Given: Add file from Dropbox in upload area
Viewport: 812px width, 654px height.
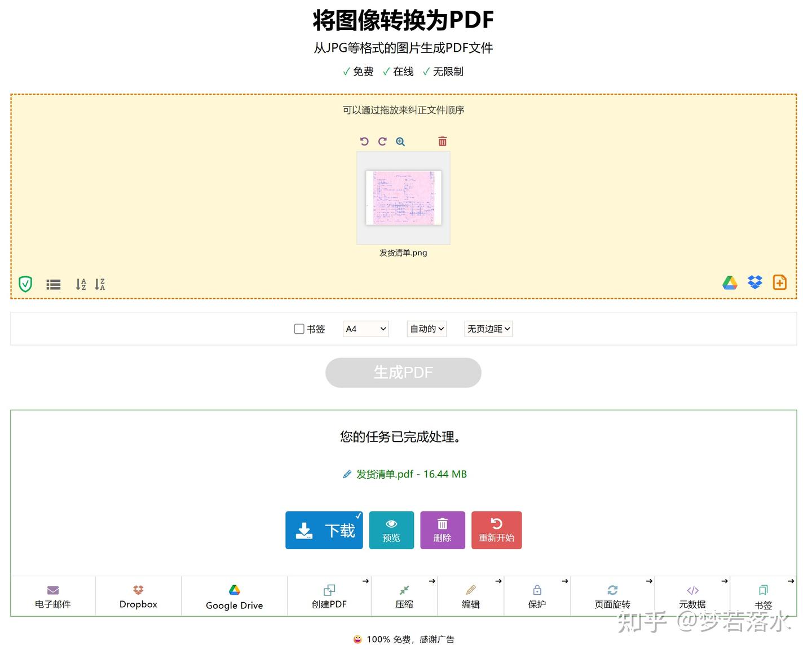Looking at the screenshot, I should 755,282.
